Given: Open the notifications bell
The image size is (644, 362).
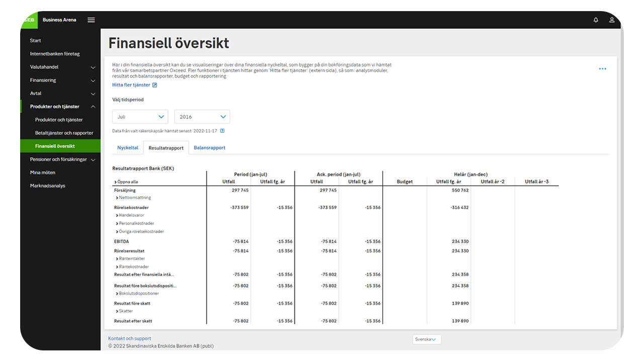Looking at the screenshot, I should coord(596,20).
